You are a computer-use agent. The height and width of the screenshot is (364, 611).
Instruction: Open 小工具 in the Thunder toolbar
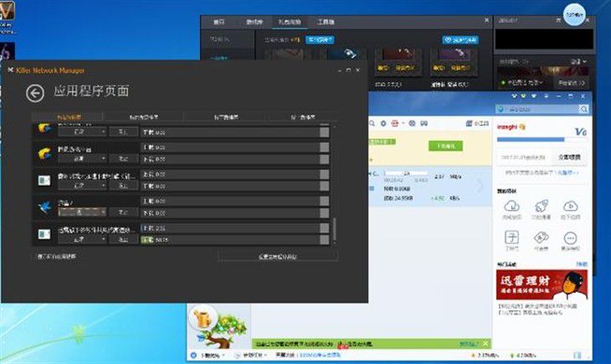click(x=477, y=124)
